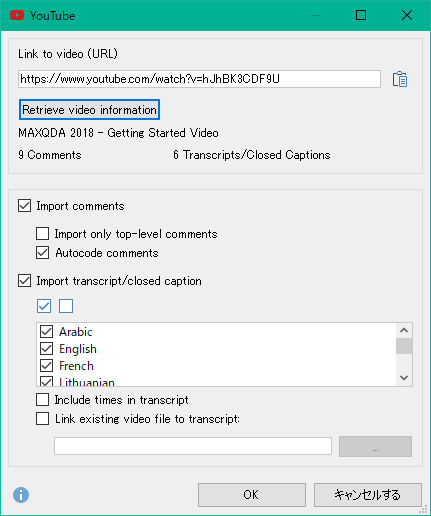431x516 pixels.
Task: Toggle Import comments checkbox
Action: [25, 206]
